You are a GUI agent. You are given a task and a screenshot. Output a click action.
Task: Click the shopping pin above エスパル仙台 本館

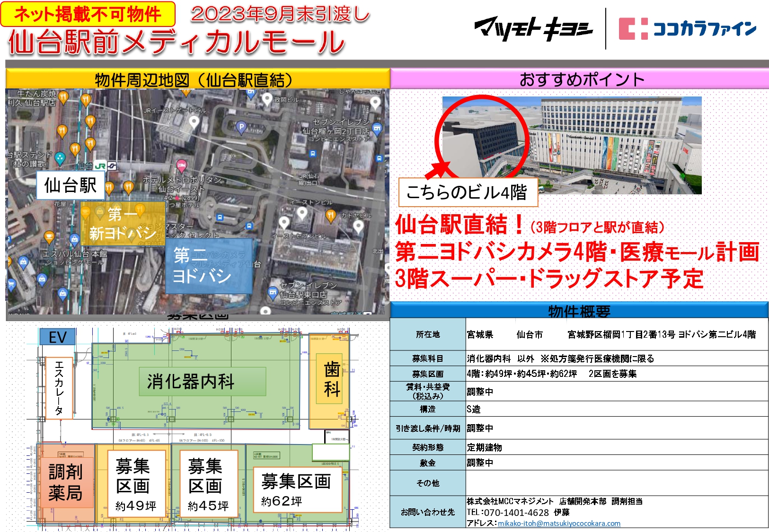click(x=74, y=239)
